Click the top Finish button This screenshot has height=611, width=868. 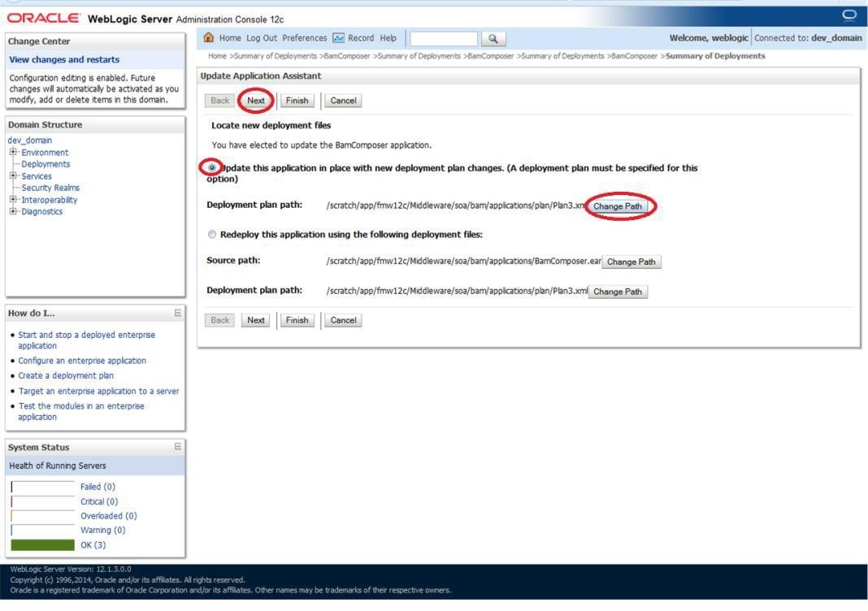click(x=297, y=101)
